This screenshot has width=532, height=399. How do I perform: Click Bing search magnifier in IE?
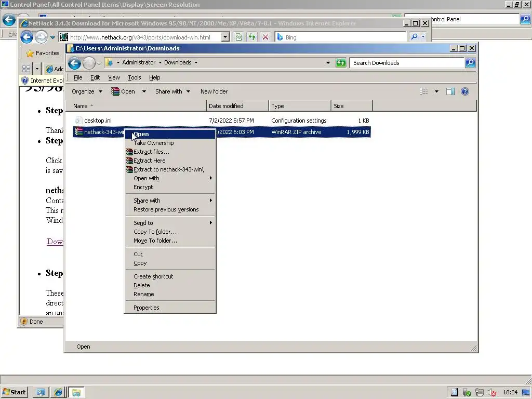point(414,37)
